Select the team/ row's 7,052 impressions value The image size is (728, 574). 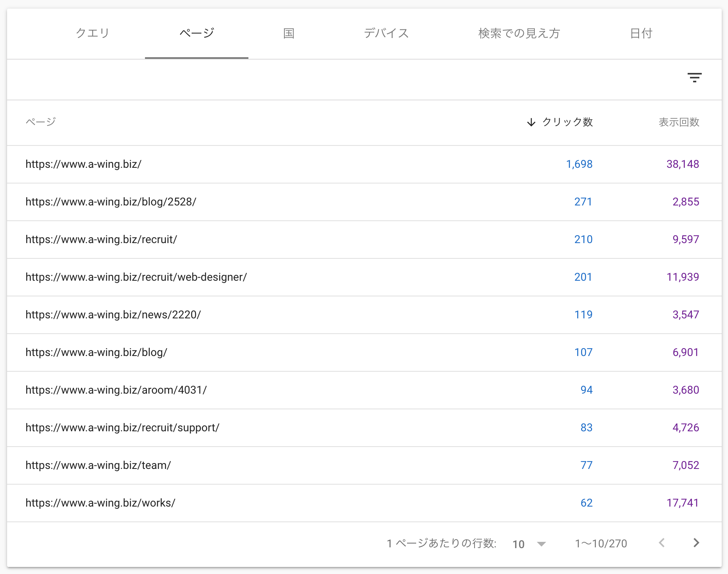tap(685, 465)
